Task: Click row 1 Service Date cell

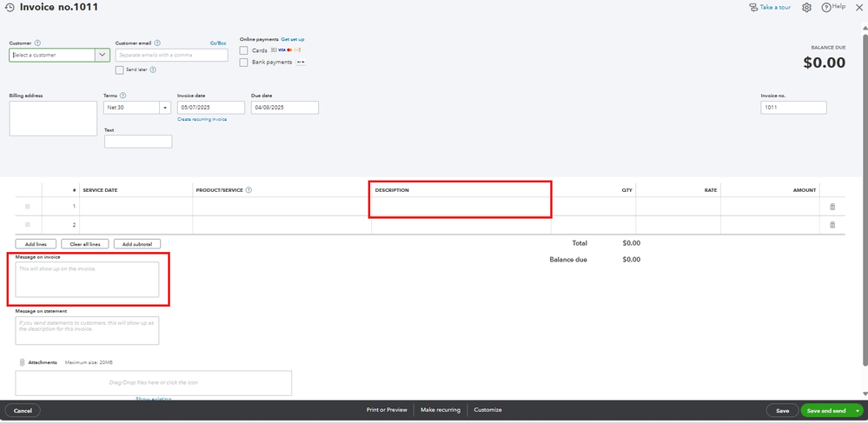Action: (x=136, y=207)
